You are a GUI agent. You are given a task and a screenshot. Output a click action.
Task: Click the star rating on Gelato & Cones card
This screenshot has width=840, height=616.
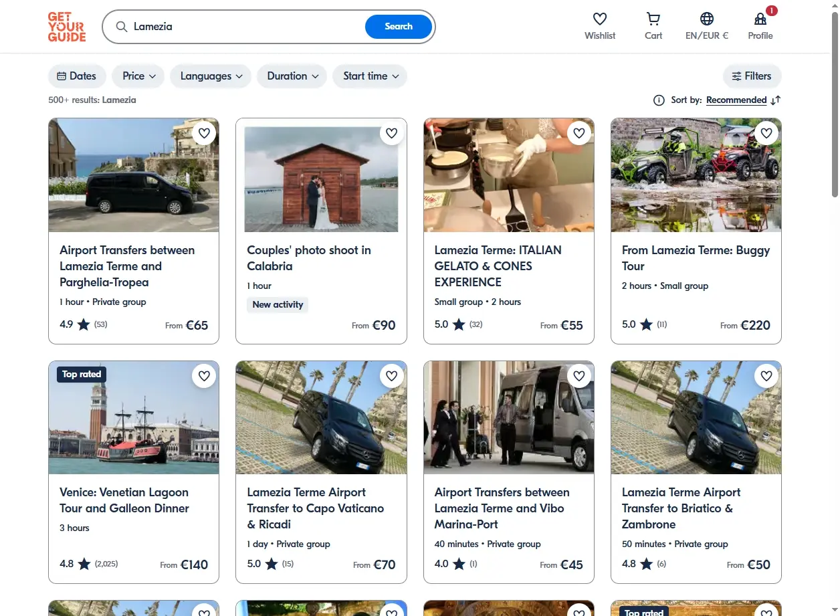pyautogui.click(x=458, y=325)
